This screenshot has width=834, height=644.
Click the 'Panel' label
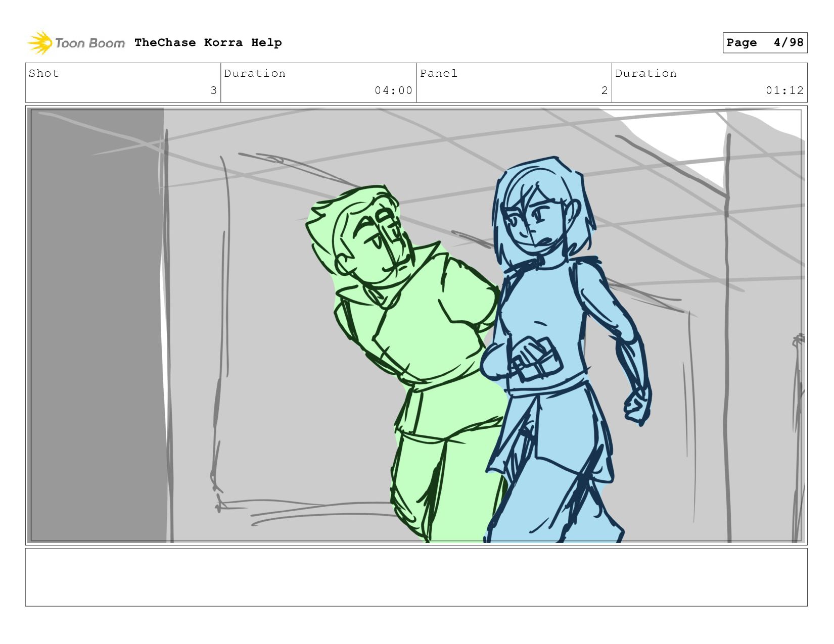pos(439,73)
